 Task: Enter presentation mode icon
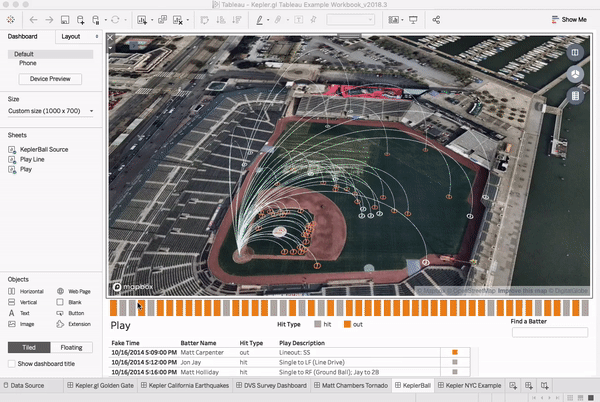click(x=413, y=20)
